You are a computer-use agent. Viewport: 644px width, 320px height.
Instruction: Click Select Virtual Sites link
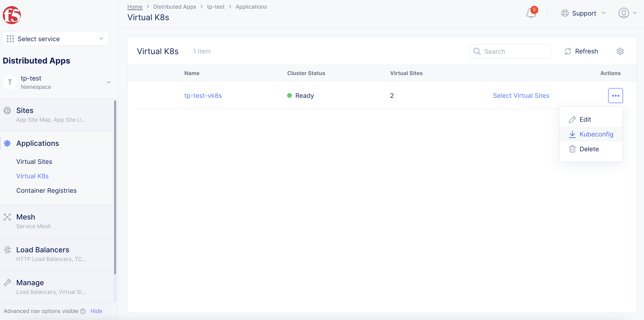click(521, 96)
